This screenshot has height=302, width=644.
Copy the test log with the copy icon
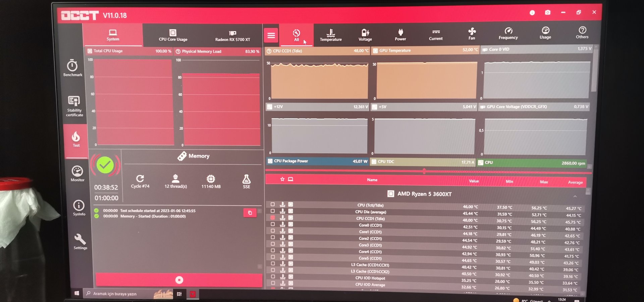click(x=250, y=213)
